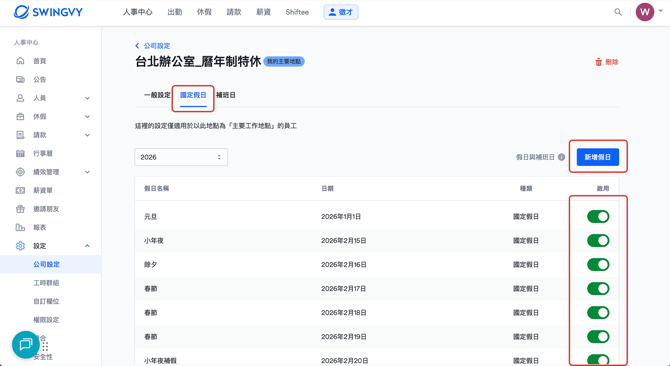The width and height of the screenshot is (670, 366).
Task: Toggle the 小年夜補假 February 20 switch
Action: click(598, 360)
